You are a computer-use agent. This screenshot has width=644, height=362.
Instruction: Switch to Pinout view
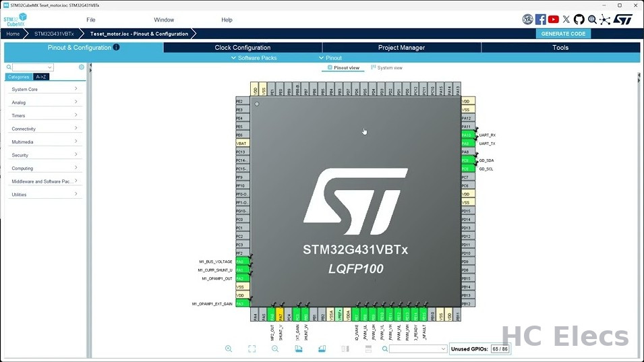click(x=343, y=67)
